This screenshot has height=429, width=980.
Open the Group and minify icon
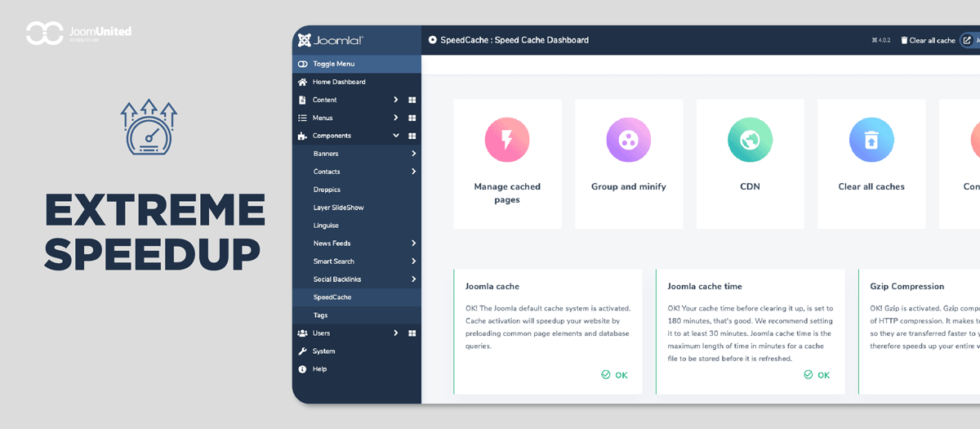click(628, 140)
